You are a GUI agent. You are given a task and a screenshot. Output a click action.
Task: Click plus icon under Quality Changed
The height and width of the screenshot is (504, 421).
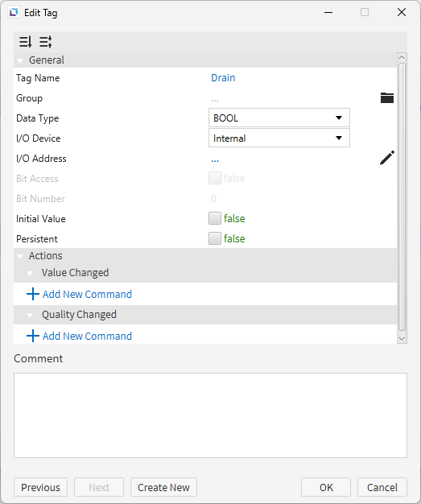tap(33, 336)
